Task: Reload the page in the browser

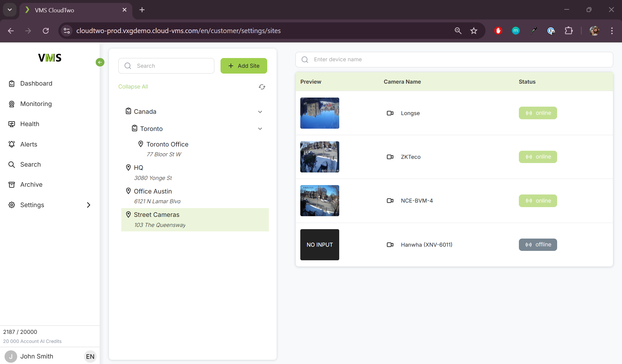Action: tap(46, 31)
